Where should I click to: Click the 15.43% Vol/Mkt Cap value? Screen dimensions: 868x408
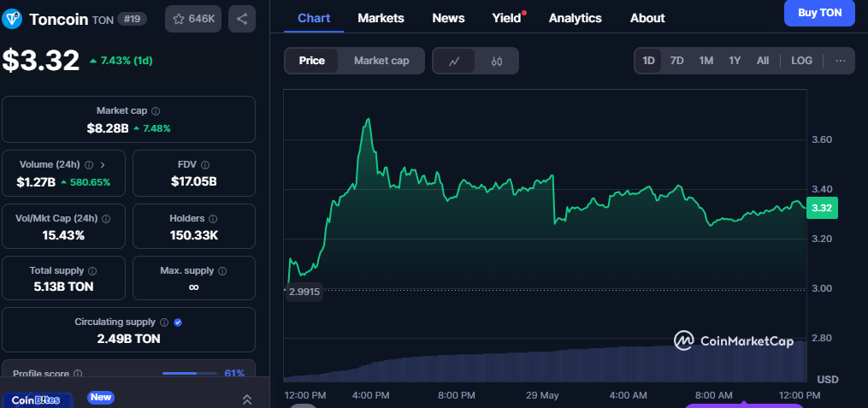[x=63, y=235]
